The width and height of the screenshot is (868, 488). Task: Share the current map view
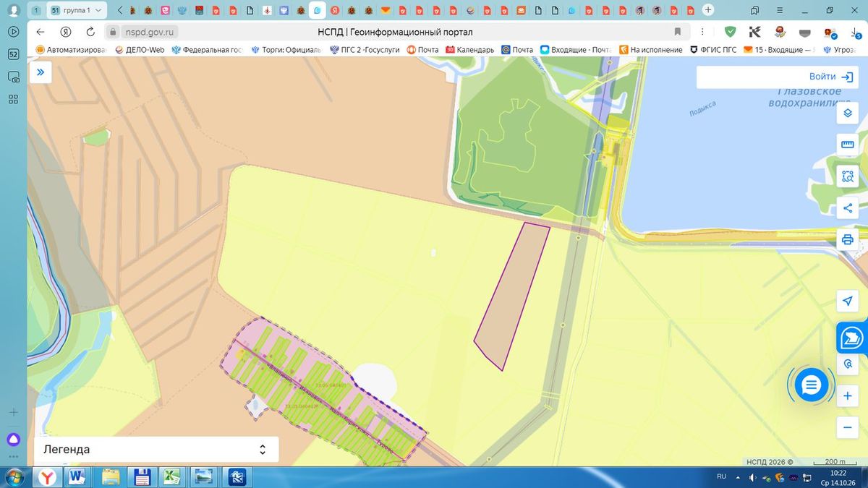[848, 208]
